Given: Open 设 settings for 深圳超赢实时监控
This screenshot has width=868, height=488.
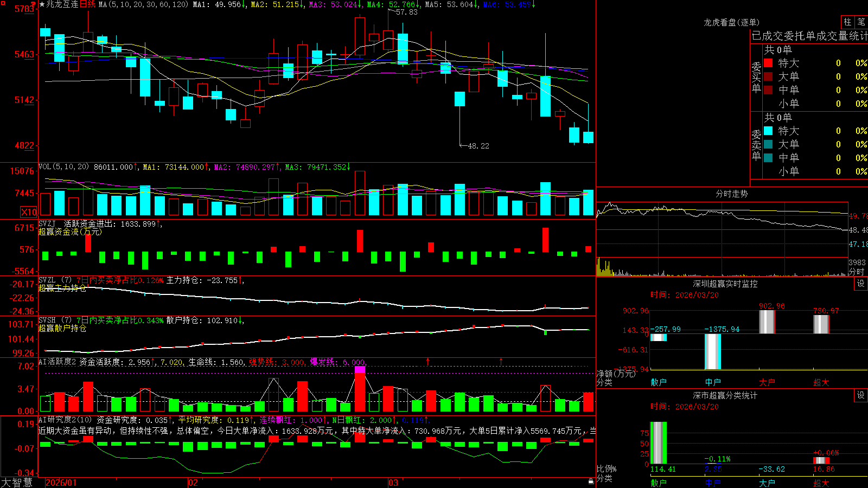Looking at the screenshot, I should point(861,284).
